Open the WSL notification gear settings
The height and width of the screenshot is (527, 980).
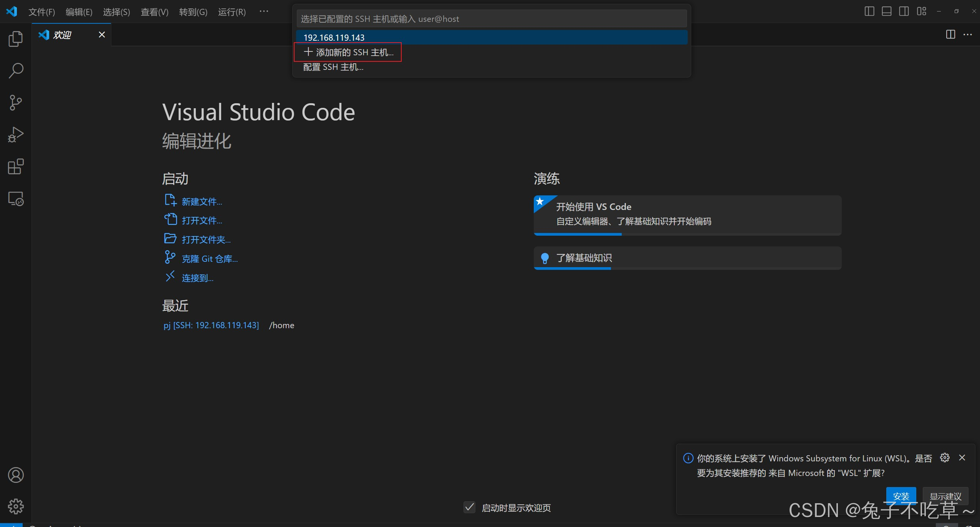click(x=945, y=458)
